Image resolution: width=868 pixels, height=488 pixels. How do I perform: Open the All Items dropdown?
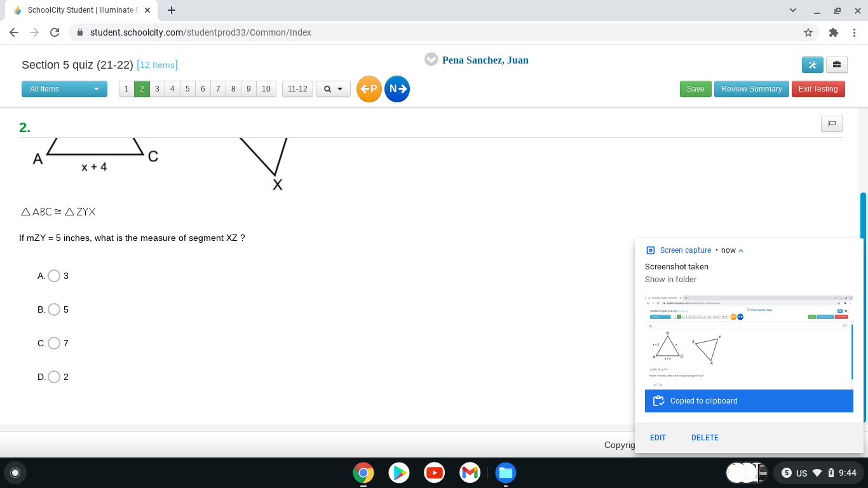coord(64,89)
